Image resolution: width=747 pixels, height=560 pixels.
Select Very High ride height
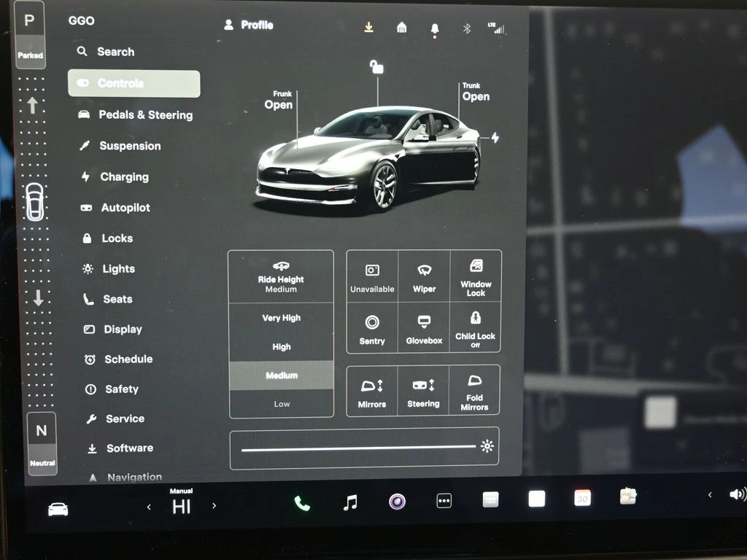282,318
